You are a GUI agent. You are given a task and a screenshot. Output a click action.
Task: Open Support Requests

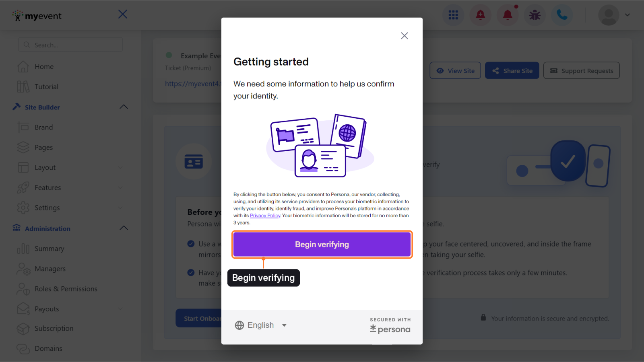point(582,71)
